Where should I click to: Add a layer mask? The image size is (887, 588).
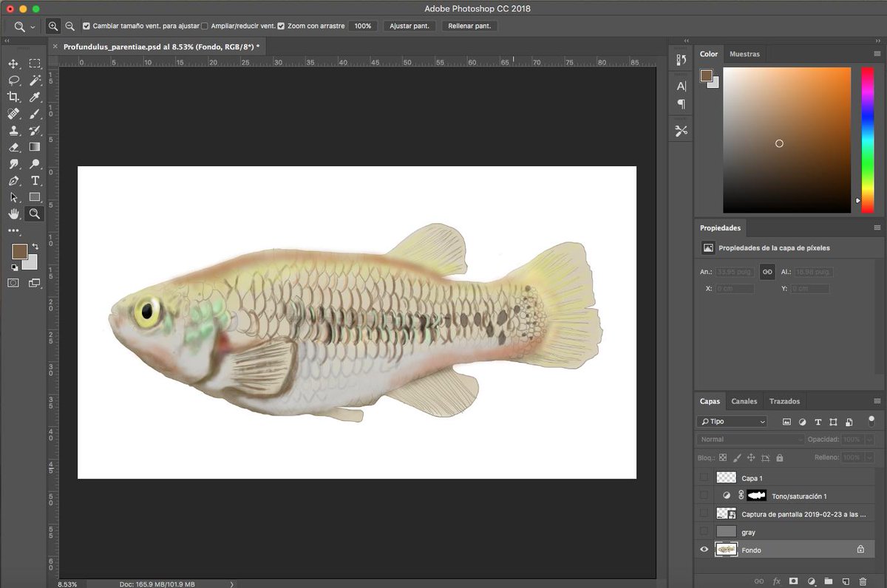[793, 581]
